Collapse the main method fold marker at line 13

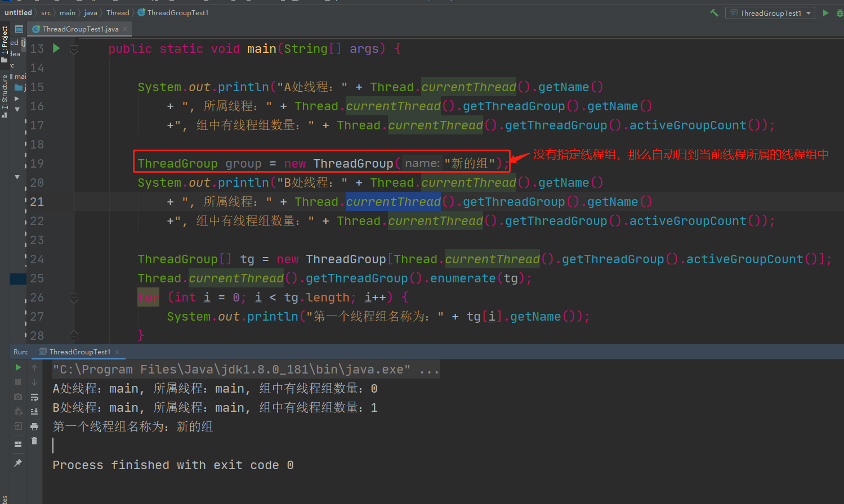coord(74,49)
